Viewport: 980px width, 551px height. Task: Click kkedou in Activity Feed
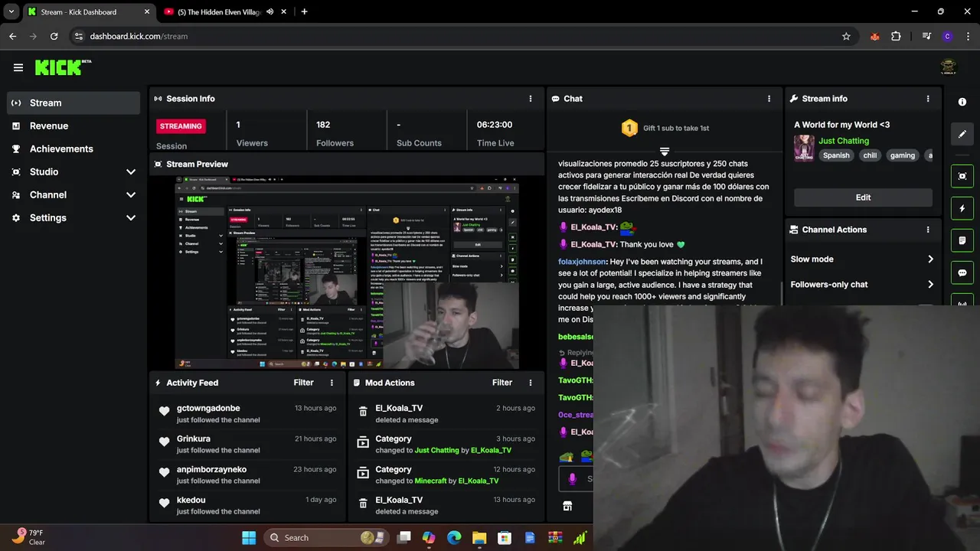click(191, 500)
